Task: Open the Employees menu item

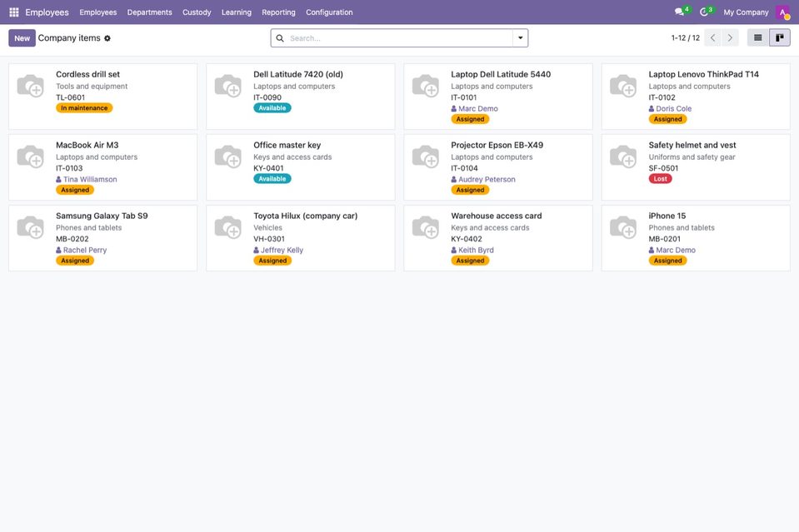Action: (97, 12)
